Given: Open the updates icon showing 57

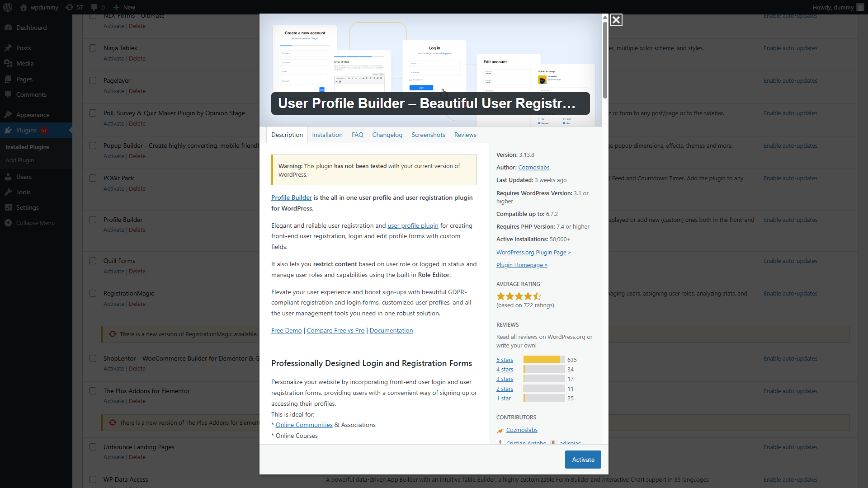Looking at the screenshot, I should pyautogui.click(x=69, y=7).
